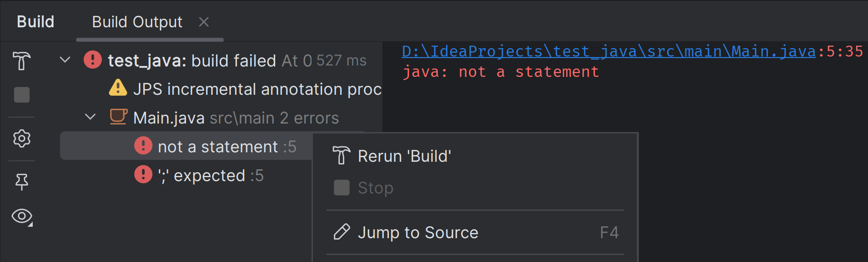Click the Main.java coffee cup file icon
Viewport: 868px width, 262px height.
pos(119,117)
